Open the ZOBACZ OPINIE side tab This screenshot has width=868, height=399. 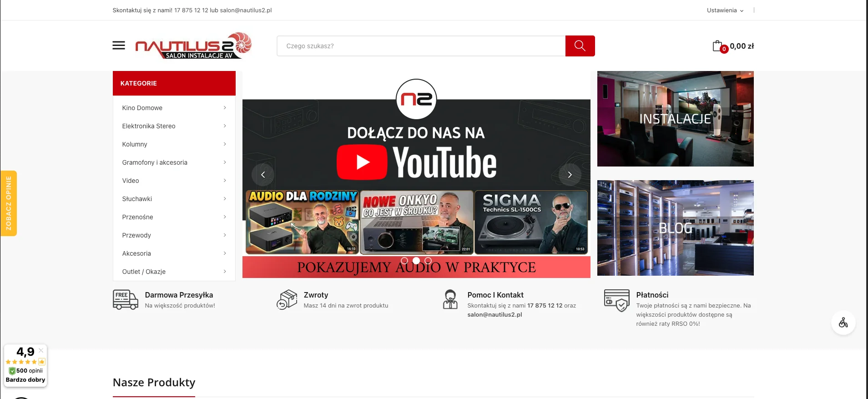tap(8, 203)
